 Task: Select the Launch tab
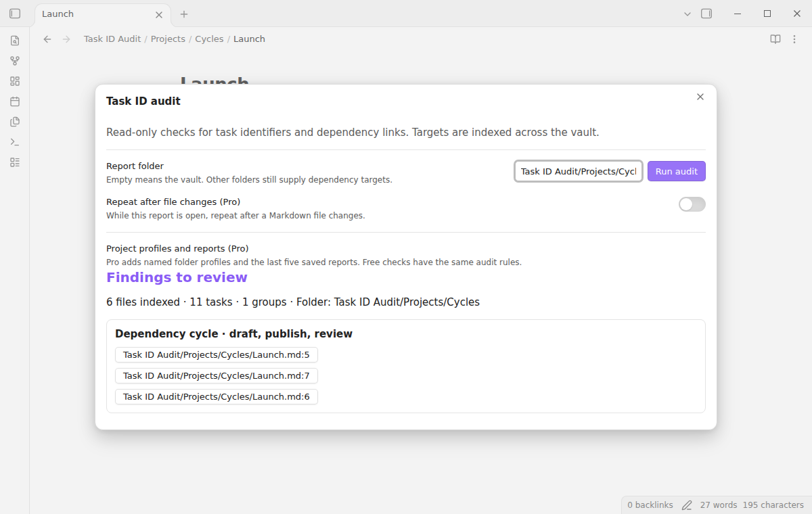[103, 14]
